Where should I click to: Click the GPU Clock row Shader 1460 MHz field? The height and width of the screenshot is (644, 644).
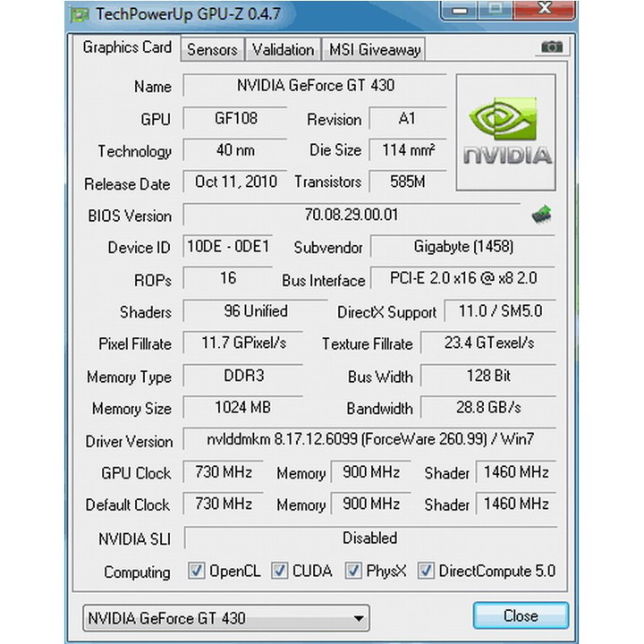point(516,471)
